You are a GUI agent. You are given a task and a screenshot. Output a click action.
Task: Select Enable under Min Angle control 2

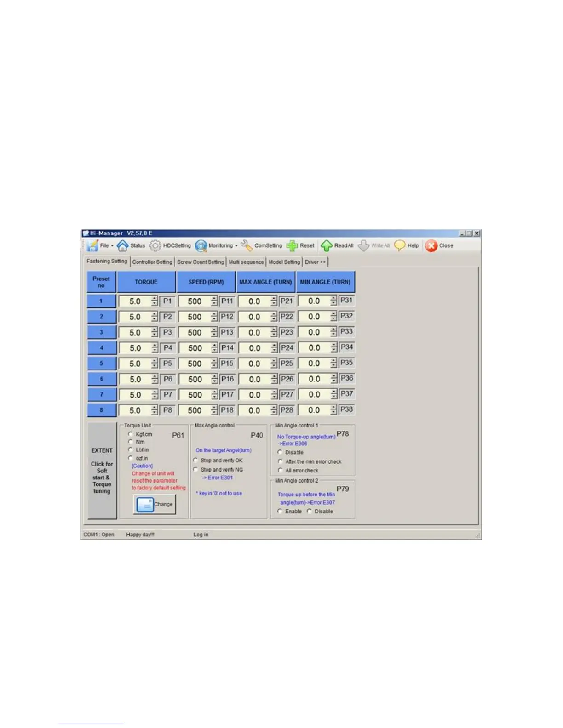tap(280, 511)
